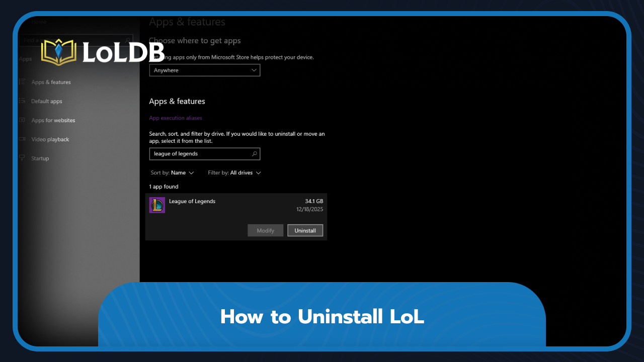
Task: Go back to the Home menu item
Action: (x=39, y=22)
